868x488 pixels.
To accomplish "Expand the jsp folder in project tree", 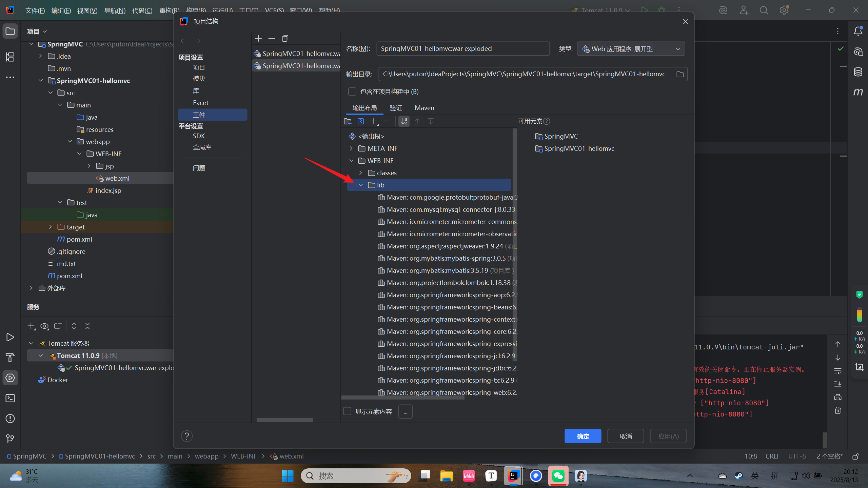I will 89,166.
